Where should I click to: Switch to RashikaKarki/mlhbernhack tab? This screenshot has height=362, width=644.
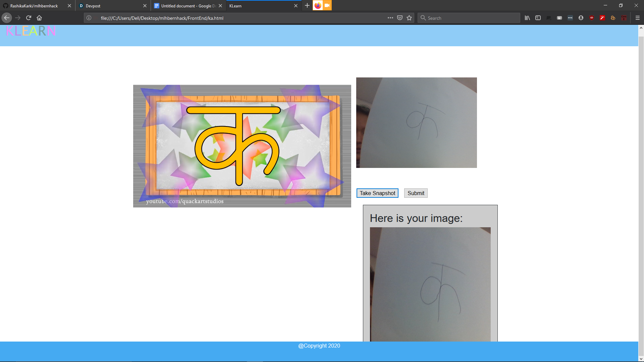(x=34, y=6)
